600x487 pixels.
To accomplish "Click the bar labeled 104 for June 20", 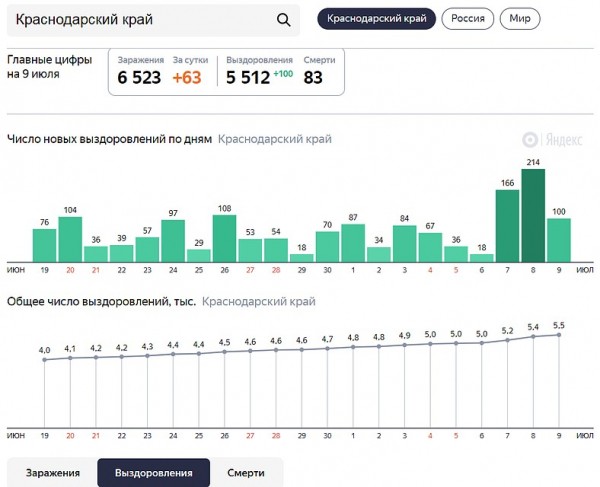I will click(x=70, y=239).
